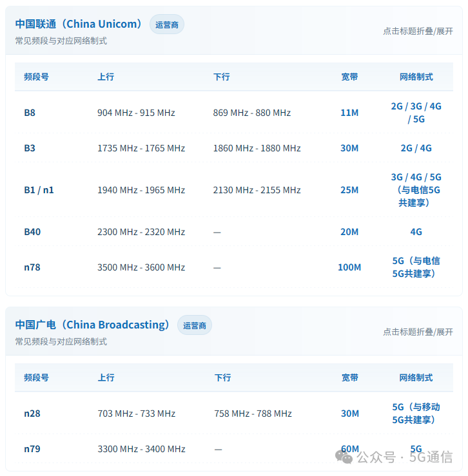
Task: Click uplink 3500 MHz - 3600 MHz
Action: [141, 267]
